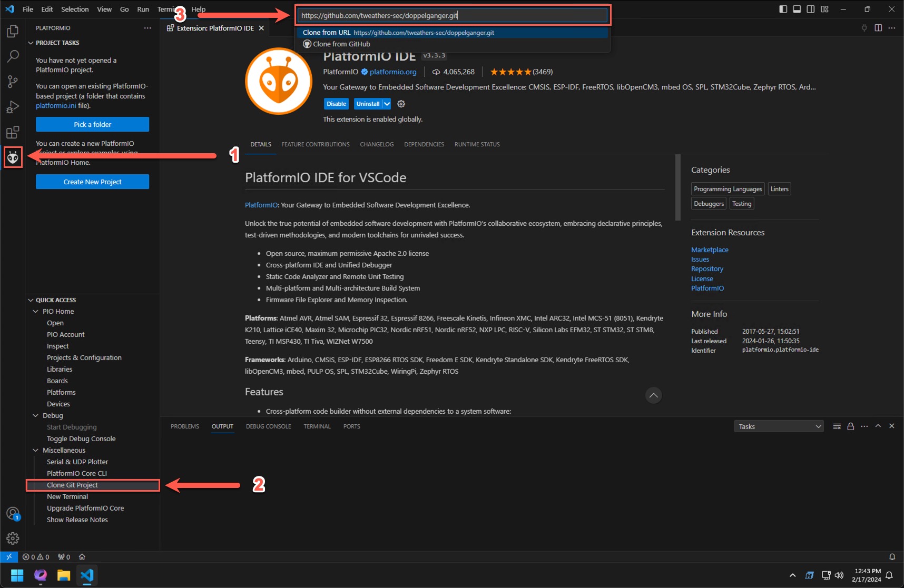Click the extension details scrollbar

[x=678, y=187]
